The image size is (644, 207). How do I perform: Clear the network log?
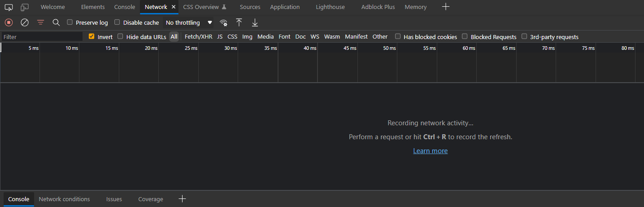[x=25, y=22]
